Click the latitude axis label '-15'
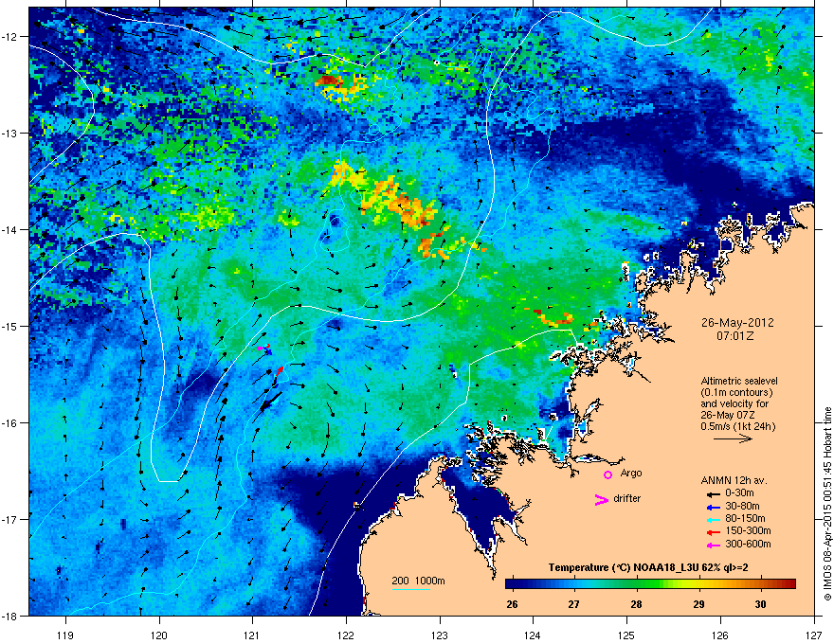The height and width of the screenshot is (644, 834). [x=10, y=326]
